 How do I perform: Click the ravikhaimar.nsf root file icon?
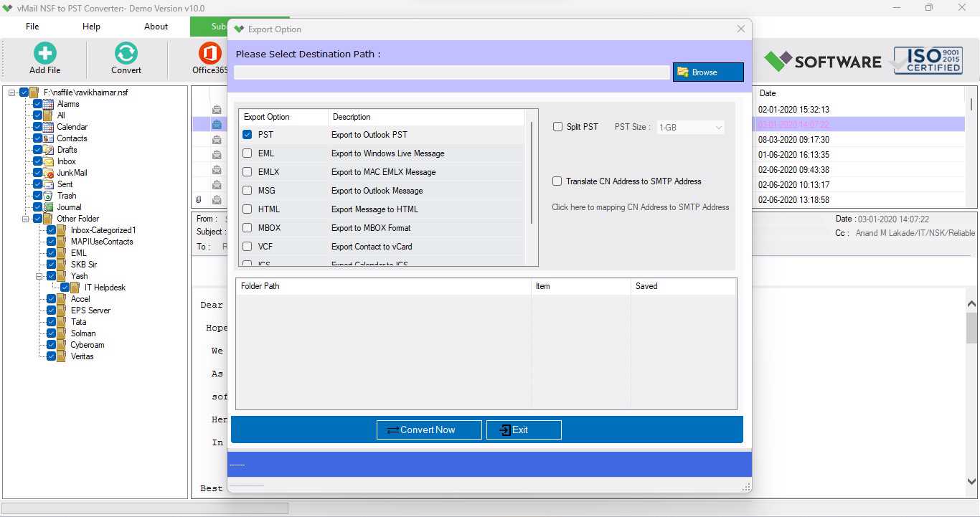[34, 93]
